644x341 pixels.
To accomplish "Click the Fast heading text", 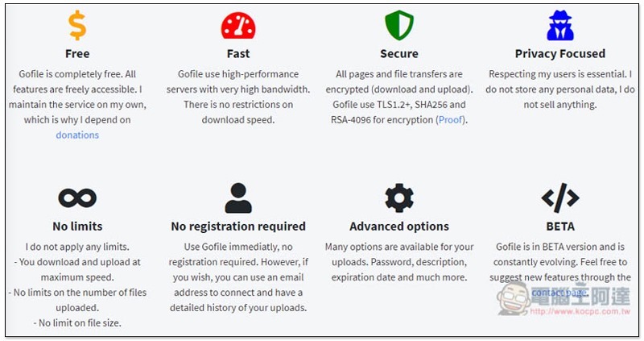I will (238, 54).
